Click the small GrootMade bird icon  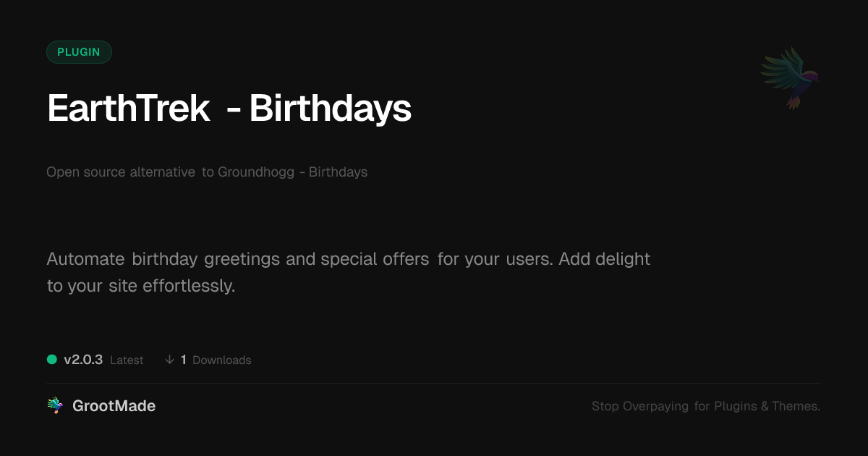pos(55,406)
